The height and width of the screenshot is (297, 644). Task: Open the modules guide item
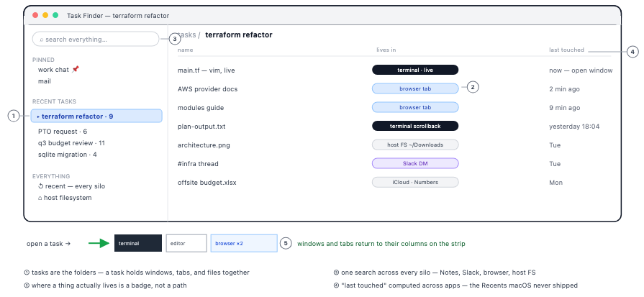pyautogui.click(x=201, y=108)
